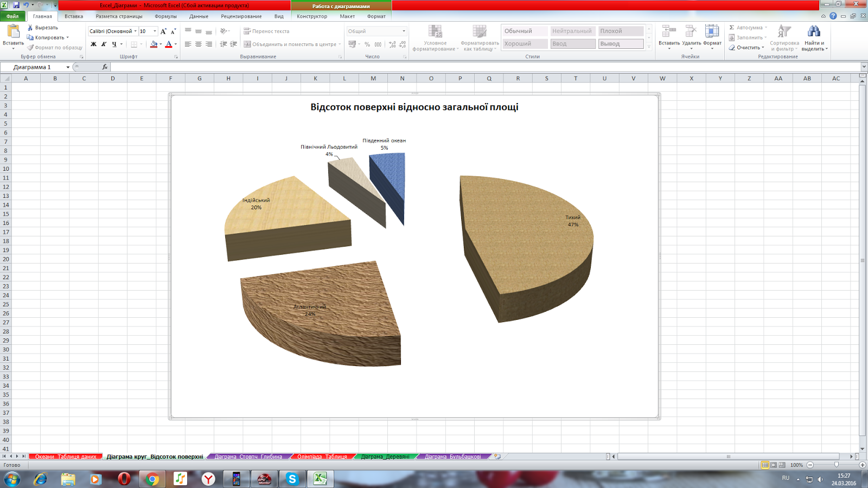Expand the cell styles gallery
The height and width of the screenshot is (488, 868).
[x=649, y=48]
